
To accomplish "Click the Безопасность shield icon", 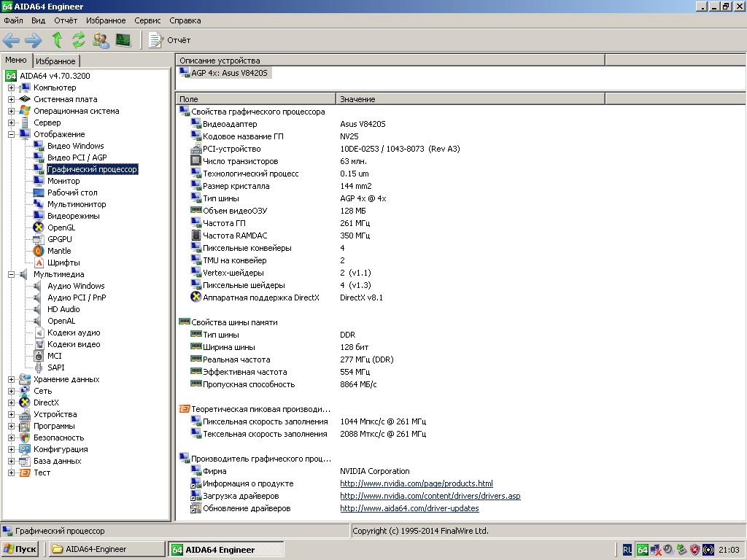I will [x=25, y=437].
